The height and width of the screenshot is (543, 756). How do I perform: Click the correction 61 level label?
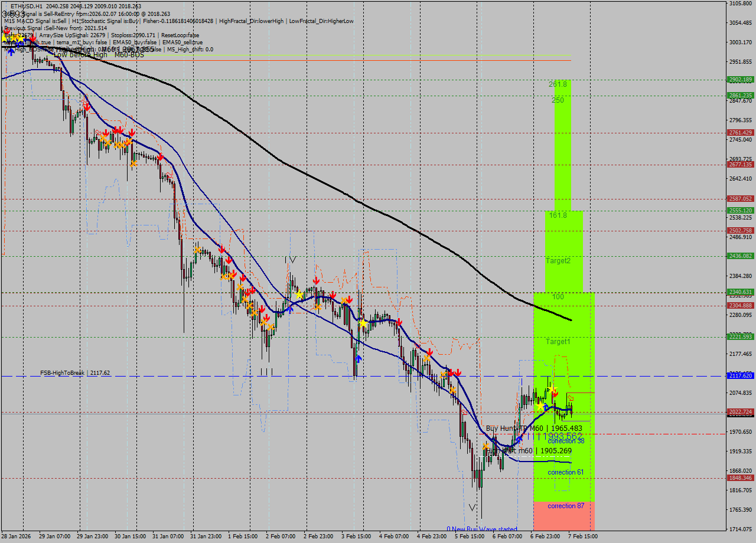point(565,472)
